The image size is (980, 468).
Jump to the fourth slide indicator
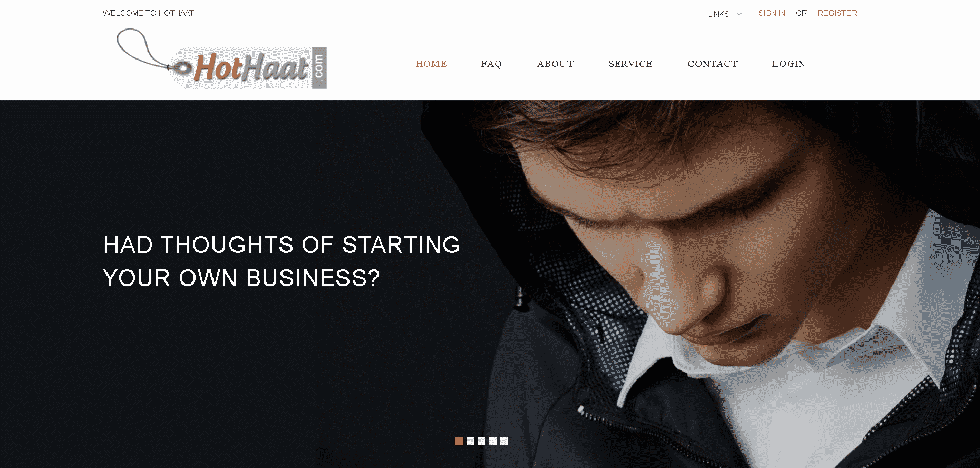493,441
